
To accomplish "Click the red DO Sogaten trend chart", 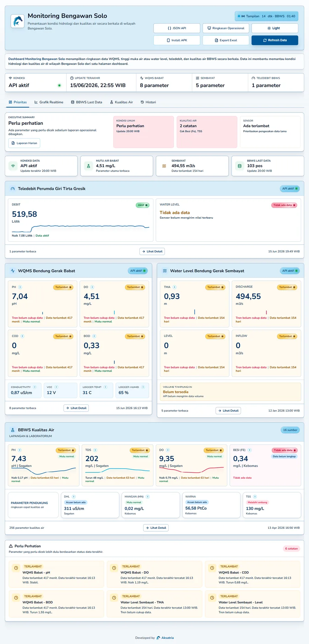I will [x=191, y=470].
